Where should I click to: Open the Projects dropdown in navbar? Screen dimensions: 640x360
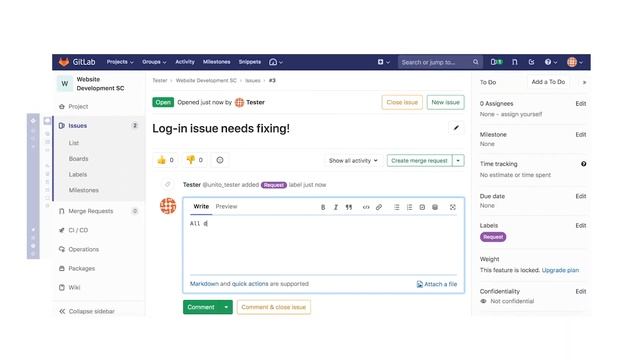pos(120,62)
